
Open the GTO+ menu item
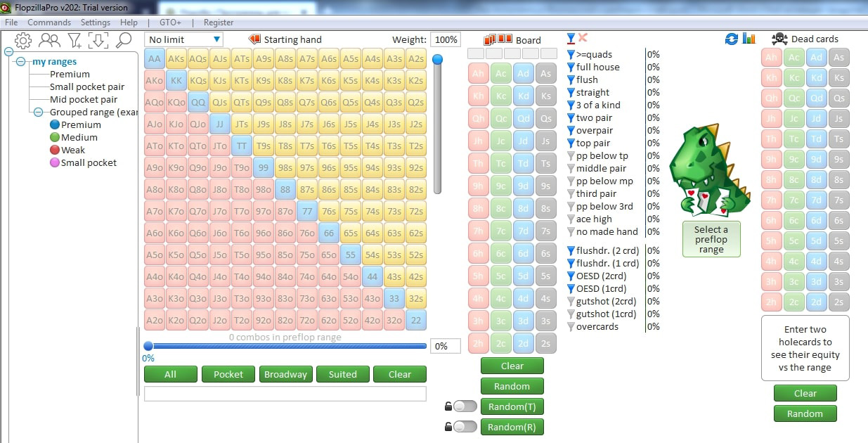click(170, 23)
